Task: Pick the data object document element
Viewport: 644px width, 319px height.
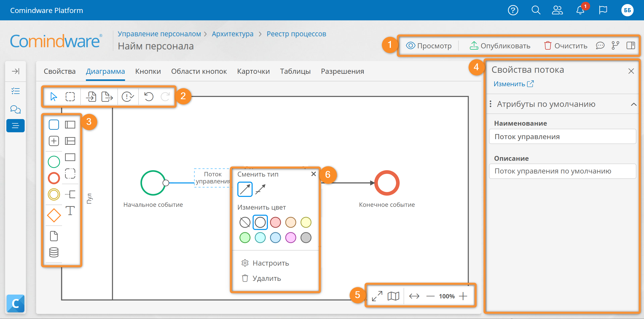Action: (x=54, y=236)
